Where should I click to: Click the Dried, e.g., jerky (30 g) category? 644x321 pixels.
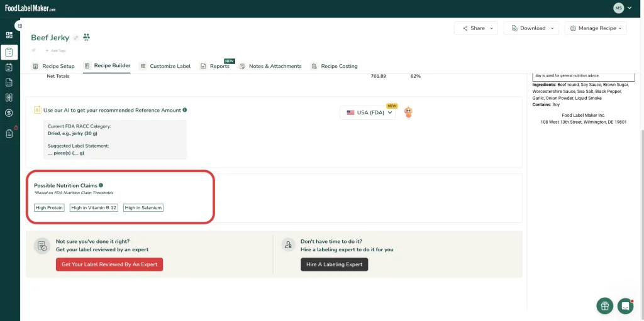coord(73,133)
